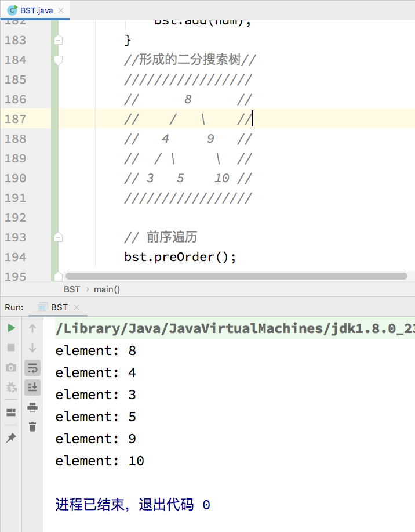Restore layout using the panel layout icon

pyautogui.click(x=11, y=412)
